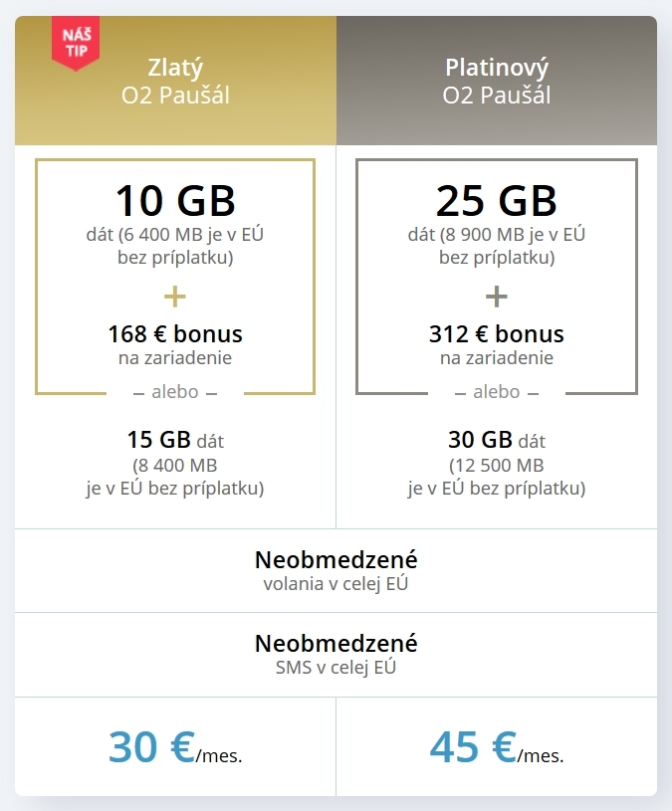
Task: Click the gold alebo separator label
Action: pyautogui.click(x=175, y=392)
